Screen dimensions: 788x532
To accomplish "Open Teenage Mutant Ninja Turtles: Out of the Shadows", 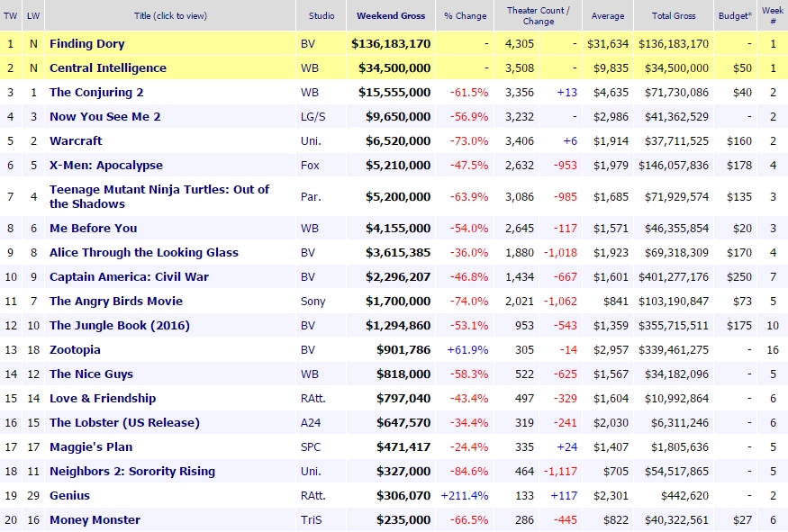I will click(x=159, y=196).
